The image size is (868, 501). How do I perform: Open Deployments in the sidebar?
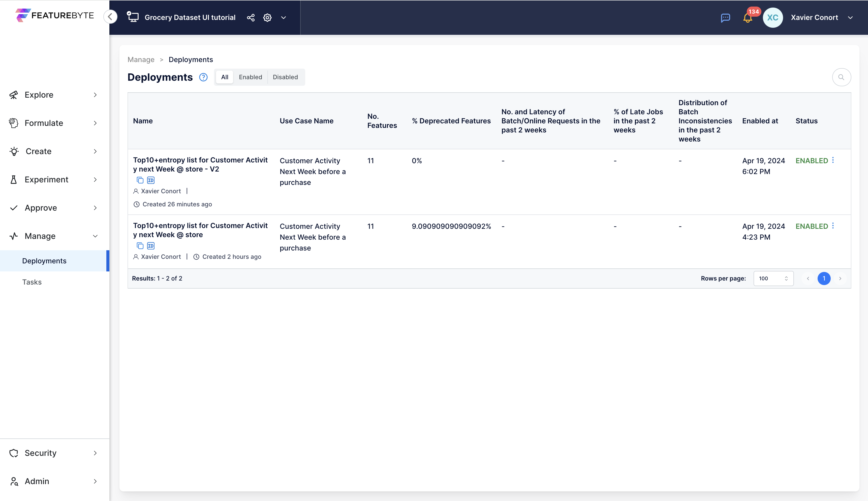coord(54,261)
